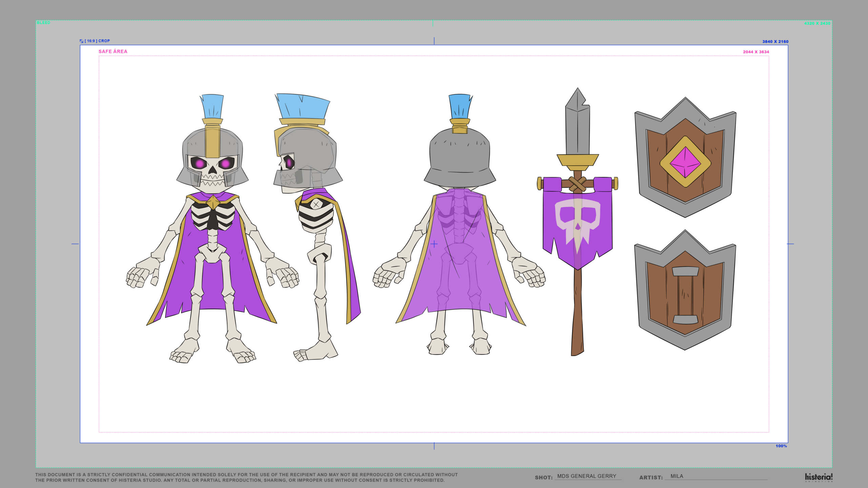This screenshot has height=488, width=868.
Task: Click the 2044 X 3634 safe-area dimension label
Action: pyautogui.click(x=756, y=52)
